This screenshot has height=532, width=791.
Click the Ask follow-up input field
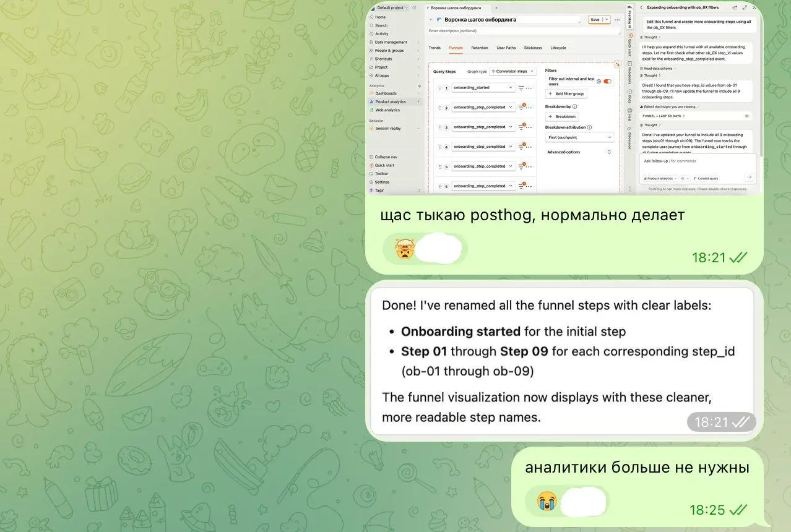point(698,161)
